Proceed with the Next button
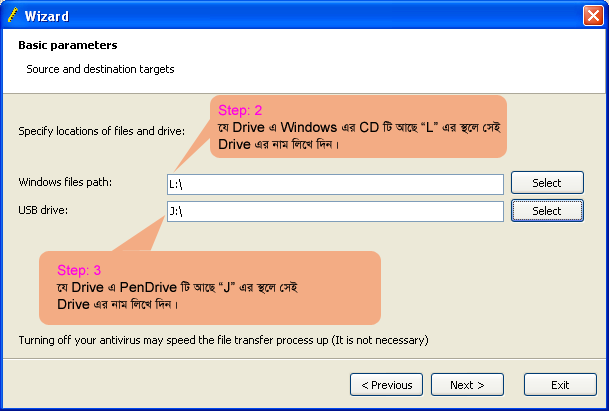Screen dimensions: 609x411 pos(467,385)
